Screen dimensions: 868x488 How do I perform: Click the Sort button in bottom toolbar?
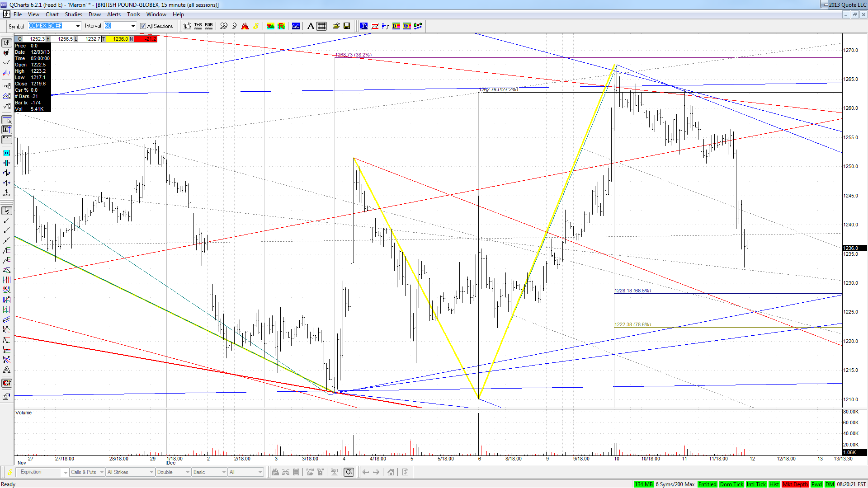335,472
